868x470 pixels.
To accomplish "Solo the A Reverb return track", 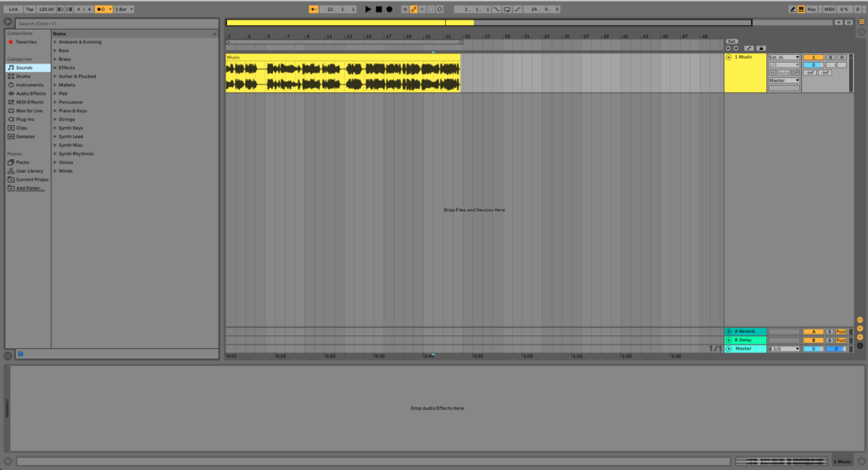I will pyautogui.click(x=829, y=332).
